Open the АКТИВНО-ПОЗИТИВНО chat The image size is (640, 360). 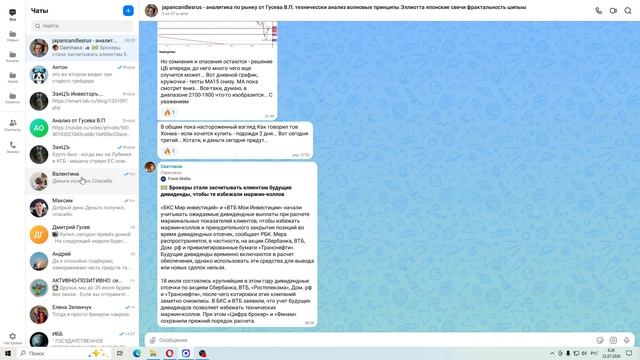[x=82, y=287]
